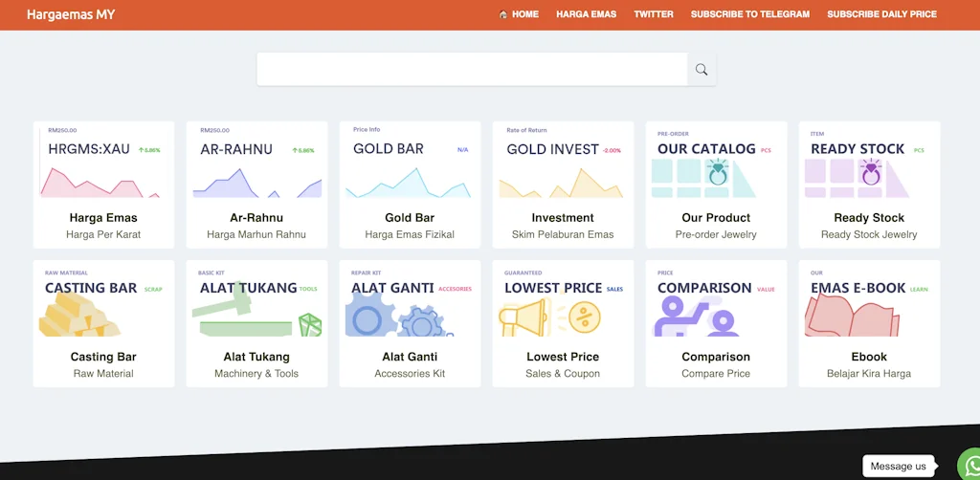Click the EMAS E-BOOK heading

(858, 289)
